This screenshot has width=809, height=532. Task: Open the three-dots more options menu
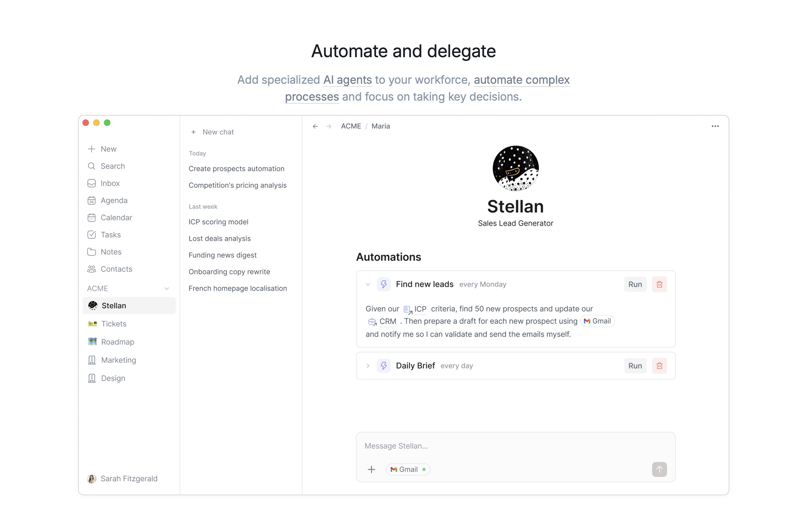[x=715, y=126]
